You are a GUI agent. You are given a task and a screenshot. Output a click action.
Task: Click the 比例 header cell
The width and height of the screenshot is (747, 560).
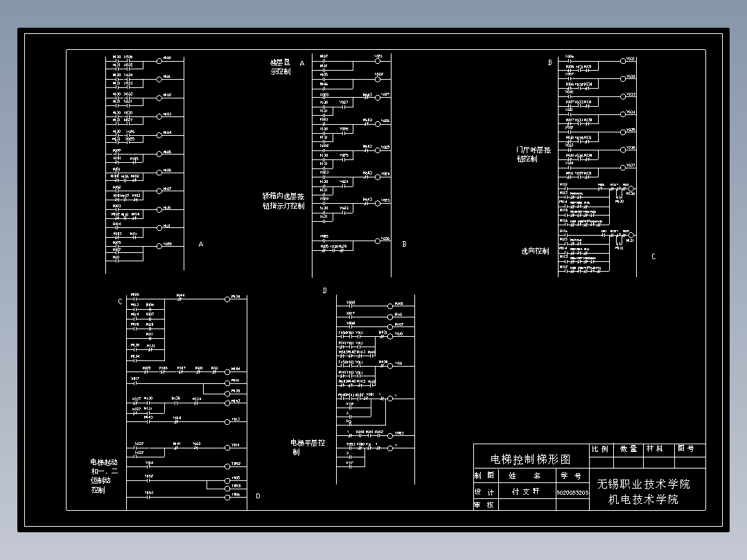point(600,449)
